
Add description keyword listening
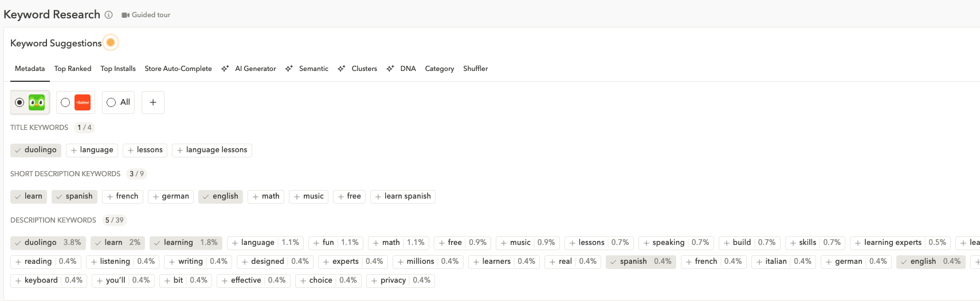point(123,262)
